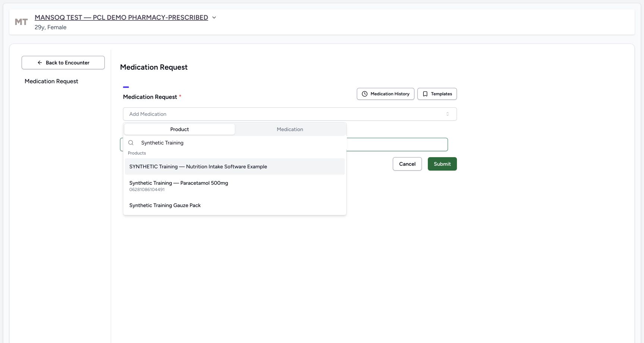
Task: Go Back to Encounter
Action: pos(63,63)
